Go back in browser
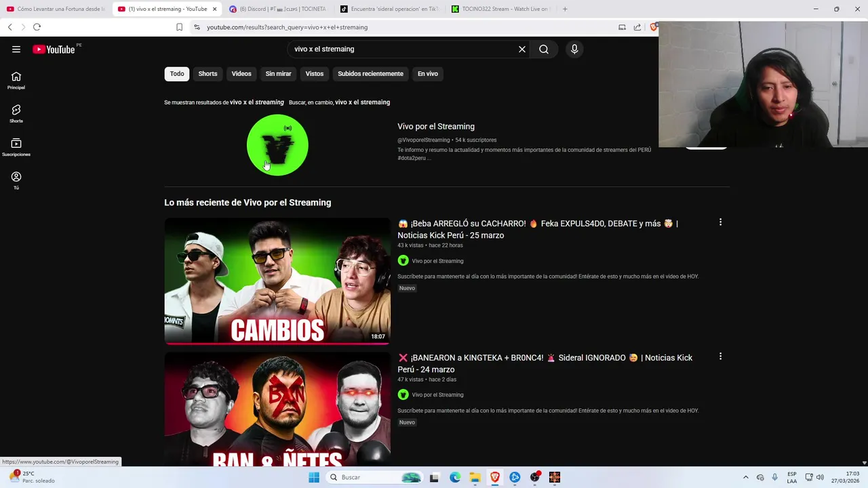 [9, 27]
